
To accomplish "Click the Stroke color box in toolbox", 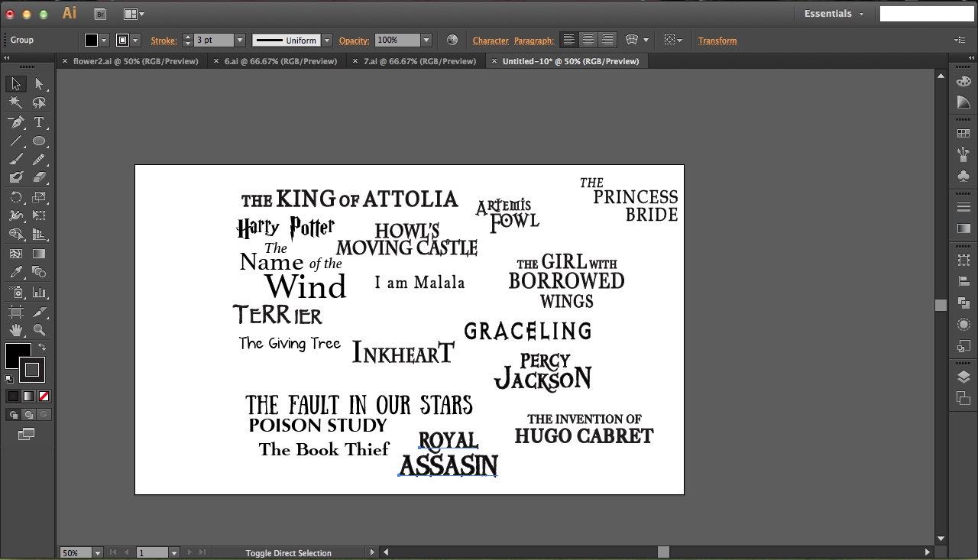I will [x=32, y=370].
